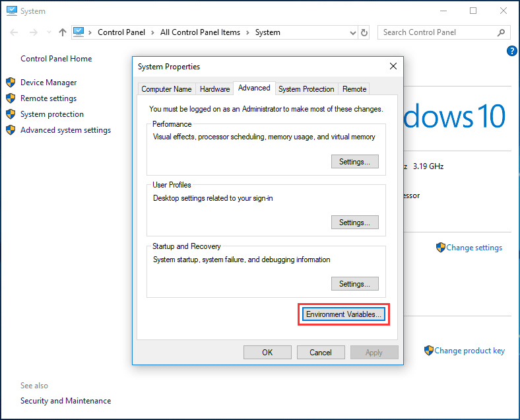Select the Advanced tab
Viewport: 520px width, 420px height.
pos(254,88)
